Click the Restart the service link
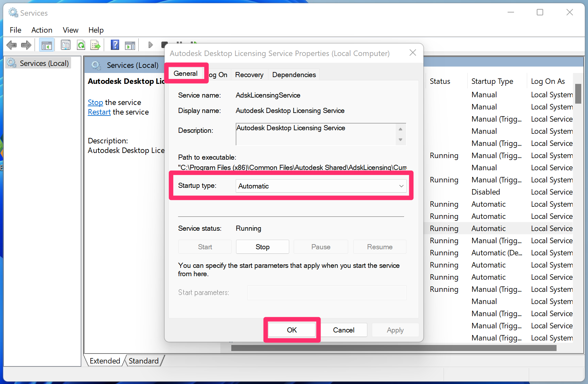Screen dimensions: 588x384 pos(99,112)
